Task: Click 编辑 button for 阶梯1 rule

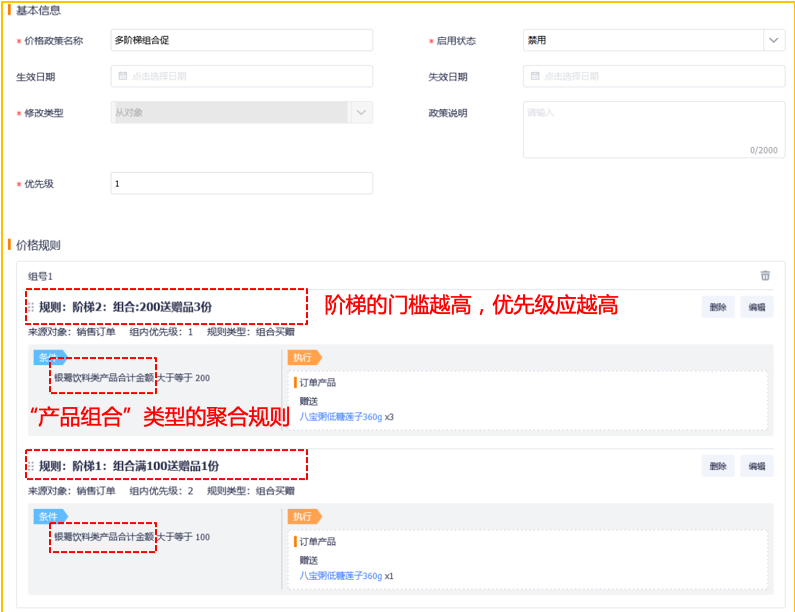Action: 756,466
